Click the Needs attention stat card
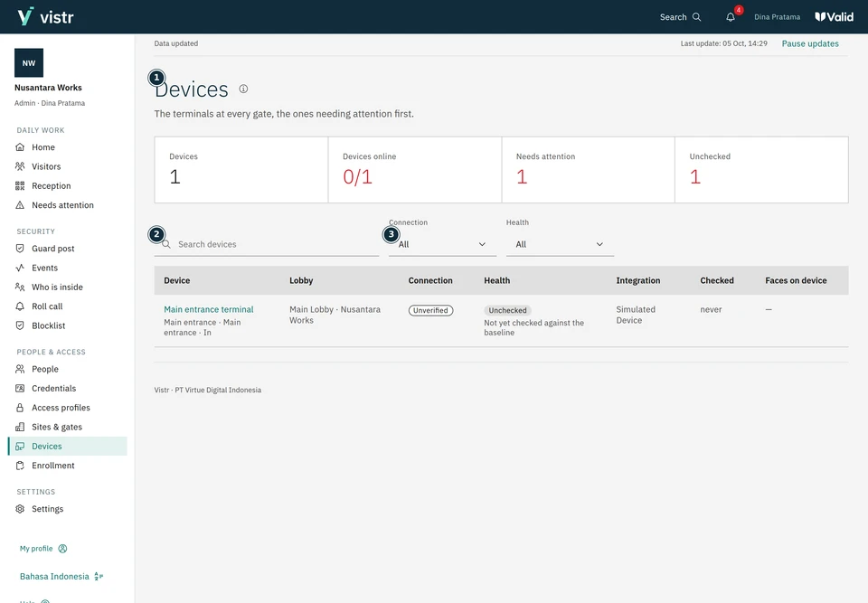868x603 pixels. tap(588, 170)
